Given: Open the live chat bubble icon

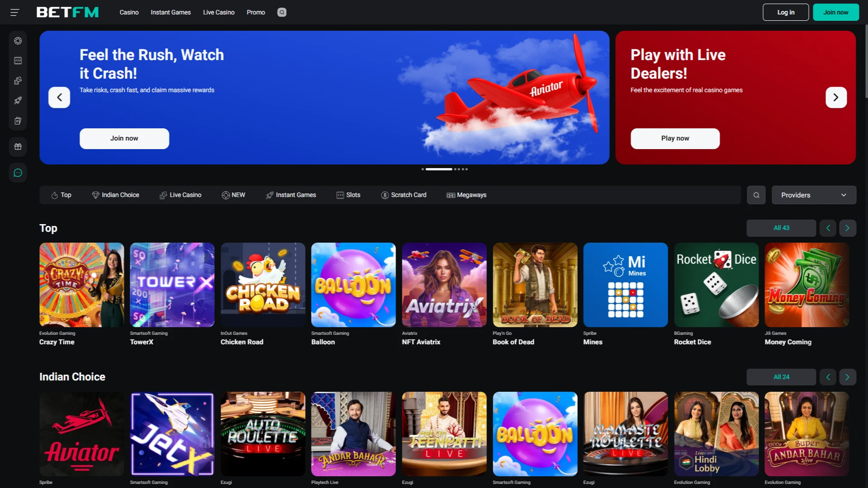Looking at the screenshot, I should click(18, 173).
